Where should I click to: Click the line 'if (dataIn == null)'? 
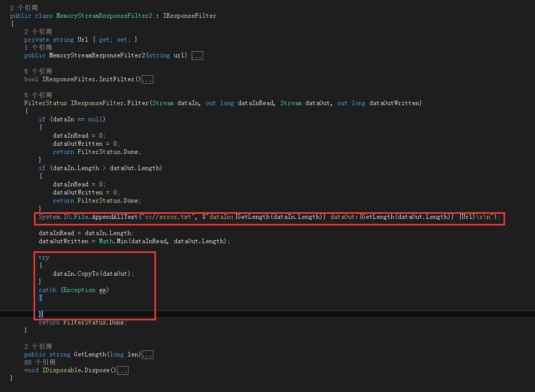[72, 119]
